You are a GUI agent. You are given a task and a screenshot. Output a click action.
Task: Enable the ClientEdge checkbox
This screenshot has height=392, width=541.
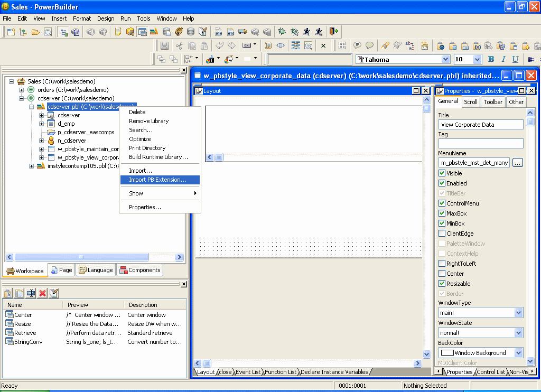(x=442, y=234)
